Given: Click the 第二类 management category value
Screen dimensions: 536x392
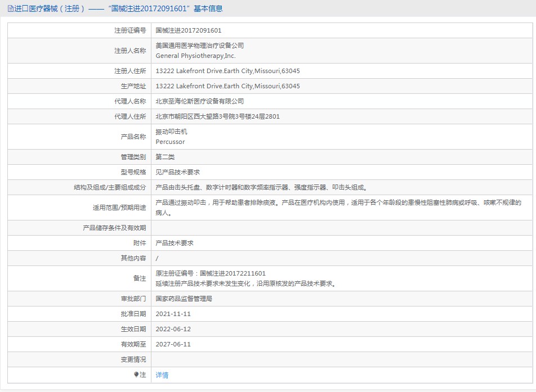Looking at the screenshot, I should click(165, 157).
